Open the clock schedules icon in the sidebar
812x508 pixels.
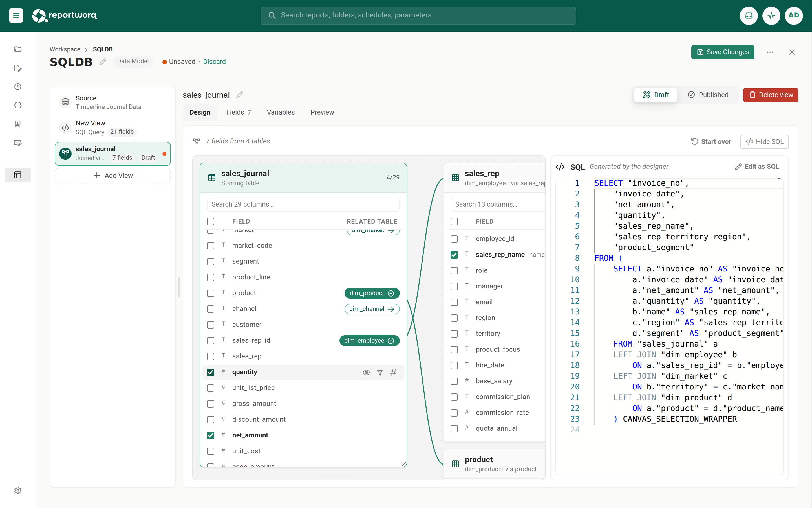(18, 87)
